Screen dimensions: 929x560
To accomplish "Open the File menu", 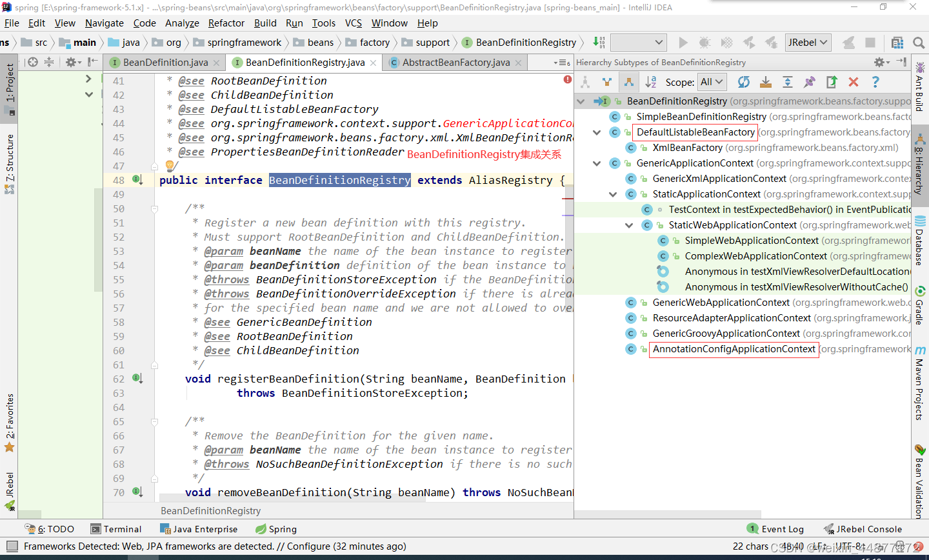I will (x=12, y=23).
